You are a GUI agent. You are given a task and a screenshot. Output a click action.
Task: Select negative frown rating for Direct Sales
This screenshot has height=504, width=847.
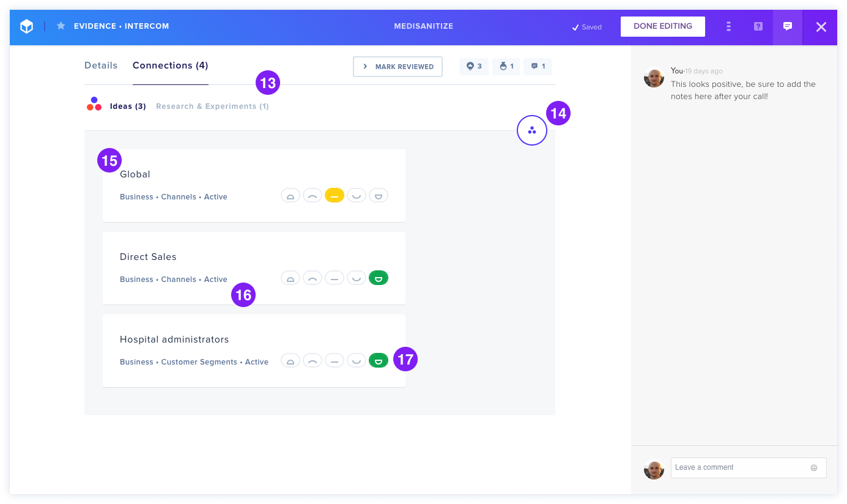point(313,278)
